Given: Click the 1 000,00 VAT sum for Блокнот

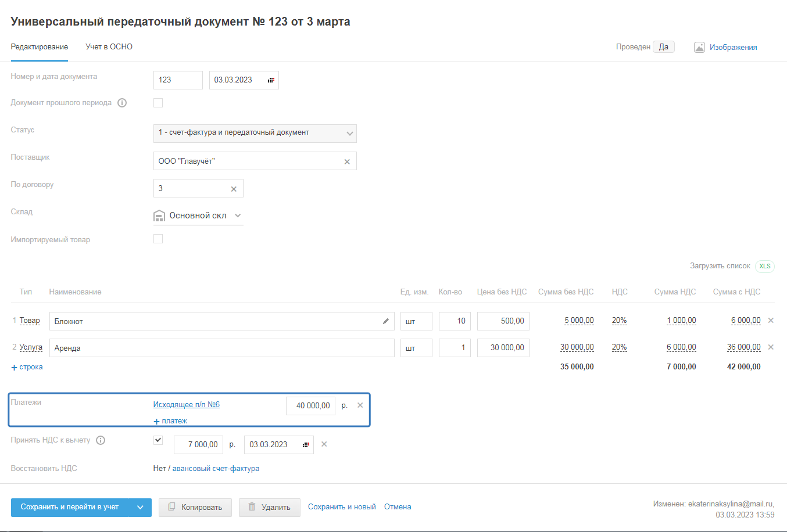Looking at the screenshot, I should tap(681, 321).
